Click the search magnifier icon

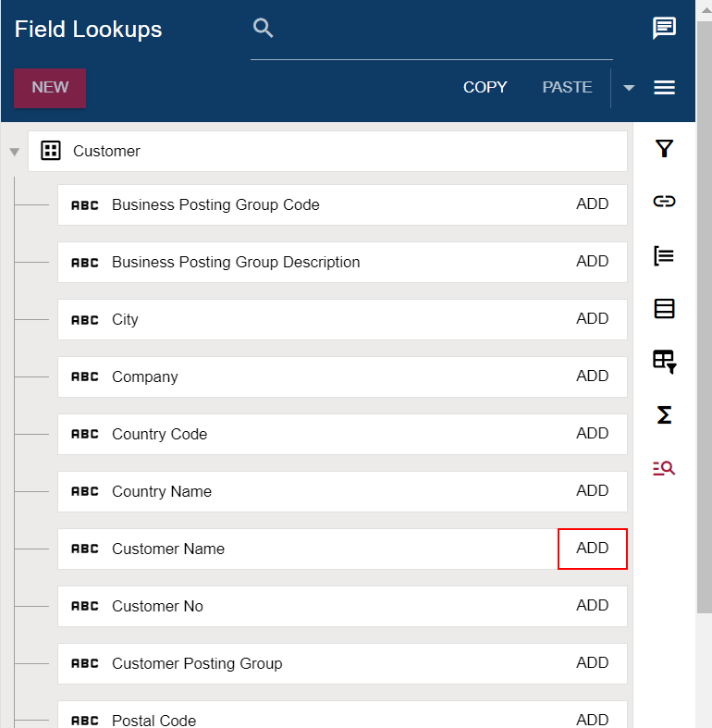(264, 29)
